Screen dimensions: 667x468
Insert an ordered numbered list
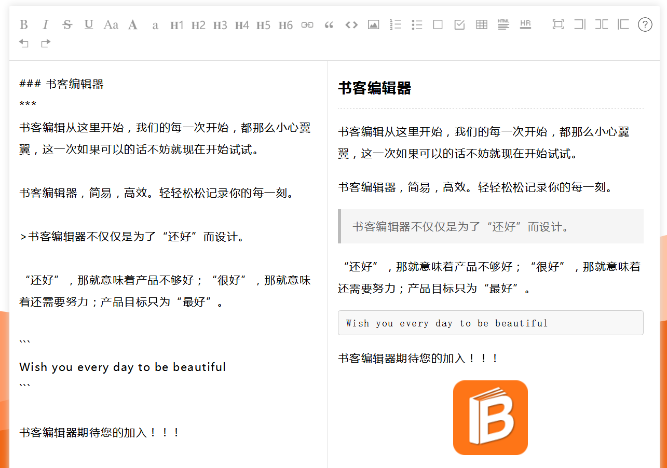[395, 25]
